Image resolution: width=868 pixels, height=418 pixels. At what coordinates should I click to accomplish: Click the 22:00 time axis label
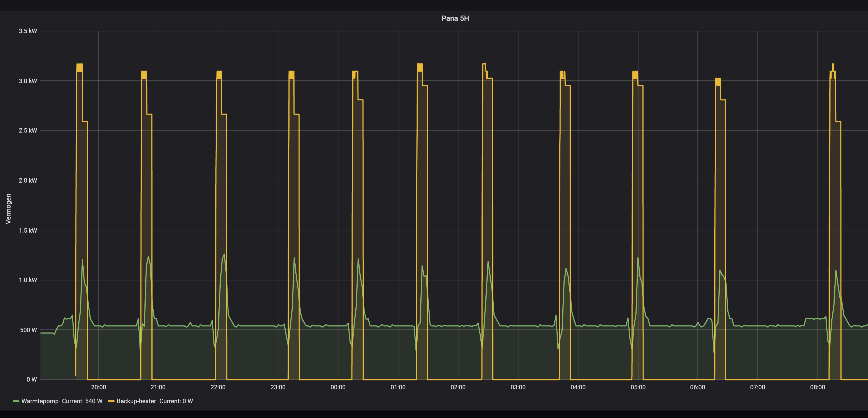point(218,387)
